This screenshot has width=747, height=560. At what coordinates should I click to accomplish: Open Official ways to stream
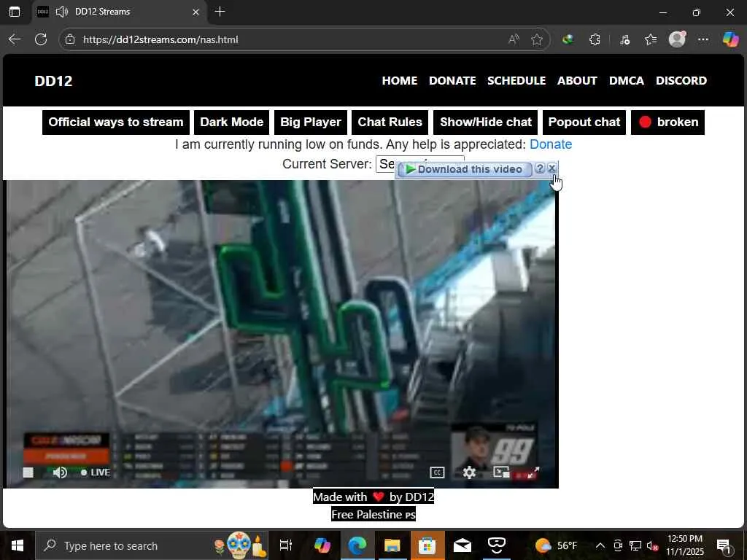coord(116,122)
